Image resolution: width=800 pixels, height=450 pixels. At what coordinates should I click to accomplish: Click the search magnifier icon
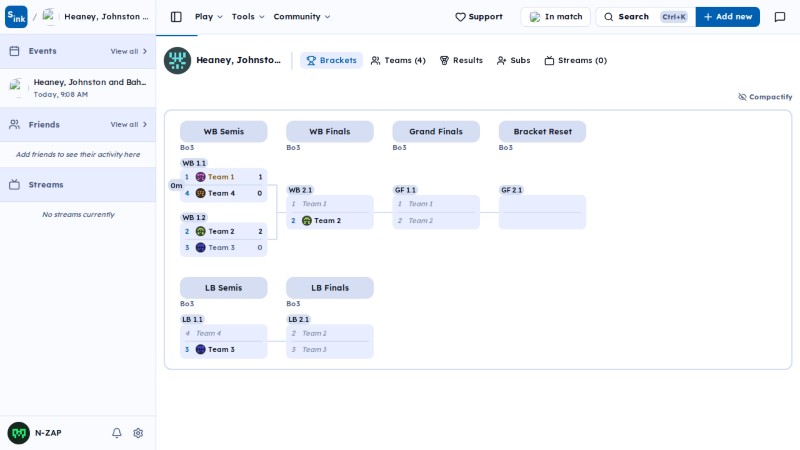click(x=609, y=17)
